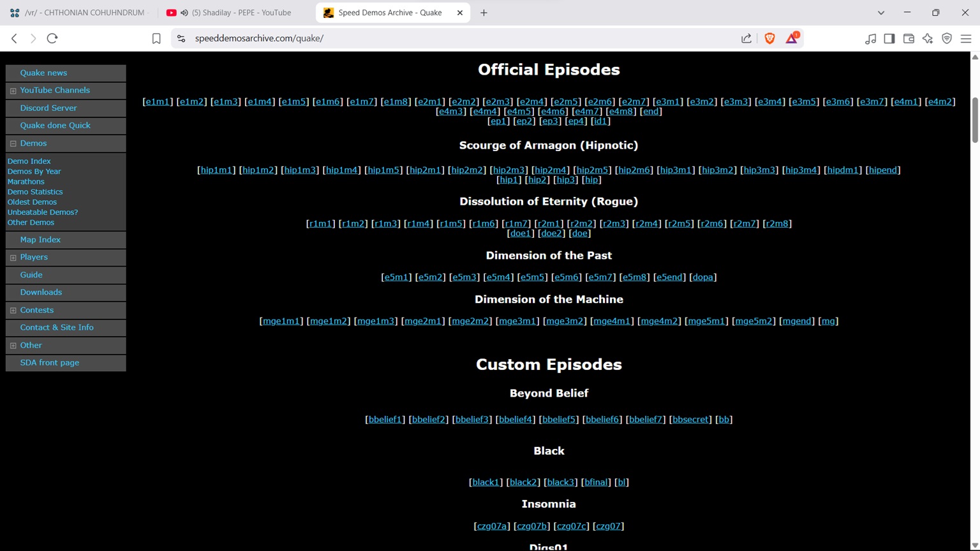Open Oldest Demos link
The width and height of the screenshot is (980, 551).
(32, 202)
